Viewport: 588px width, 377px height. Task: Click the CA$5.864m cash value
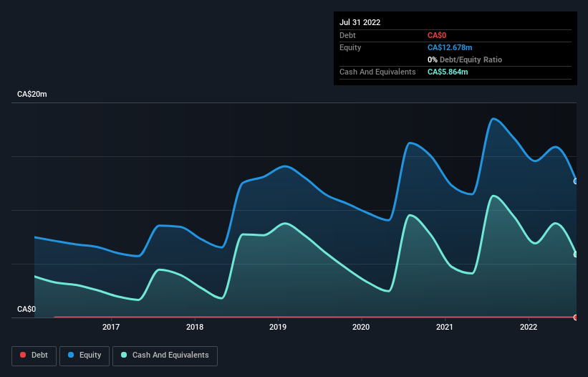point(448,72)
